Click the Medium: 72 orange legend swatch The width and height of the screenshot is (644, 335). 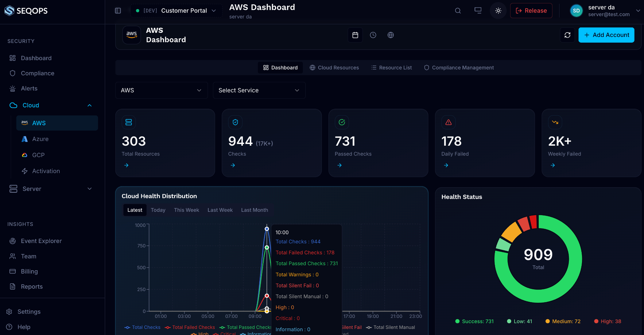coord(547,321)
